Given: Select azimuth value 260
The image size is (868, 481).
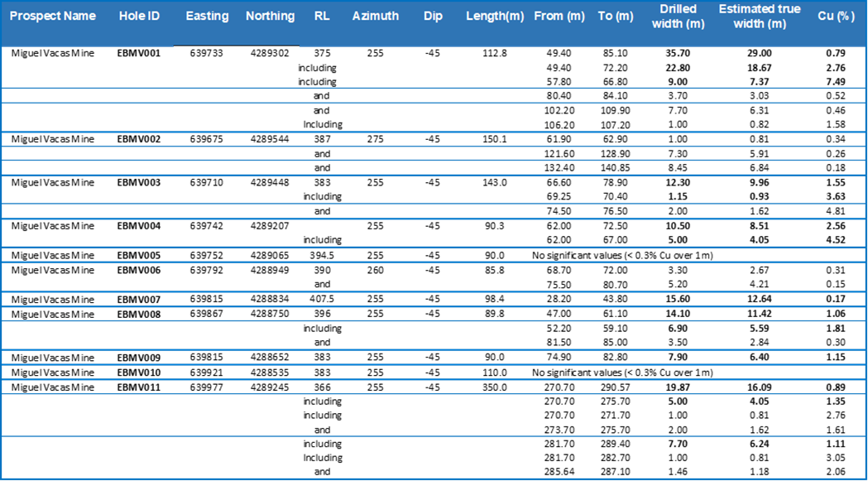Looking at the screenshot, I should coord(375,271).
